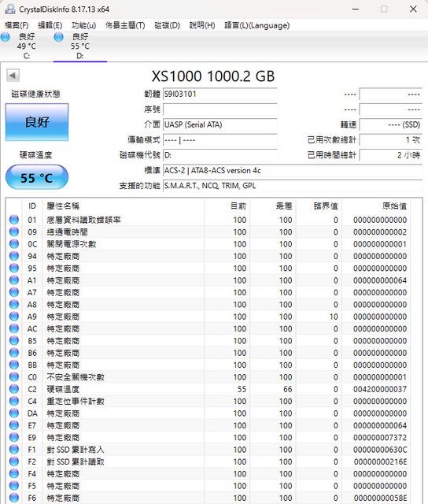428x504 pixels.
Task: Click the status dot of row AC
Action: [14, 328]
